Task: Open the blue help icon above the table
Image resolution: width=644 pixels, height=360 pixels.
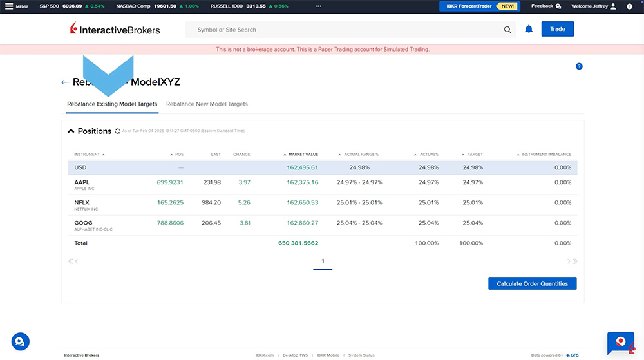Action: (x=579, y=66)
